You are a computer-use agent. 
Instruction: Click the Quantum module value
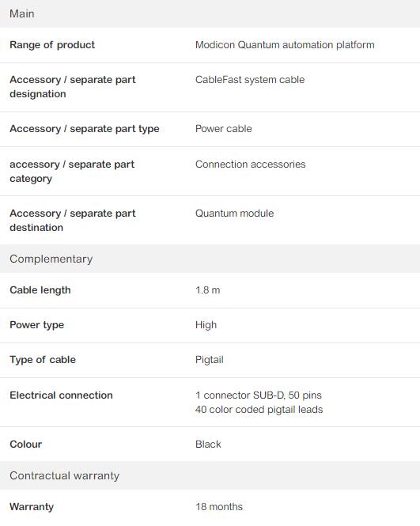[234, 214]
